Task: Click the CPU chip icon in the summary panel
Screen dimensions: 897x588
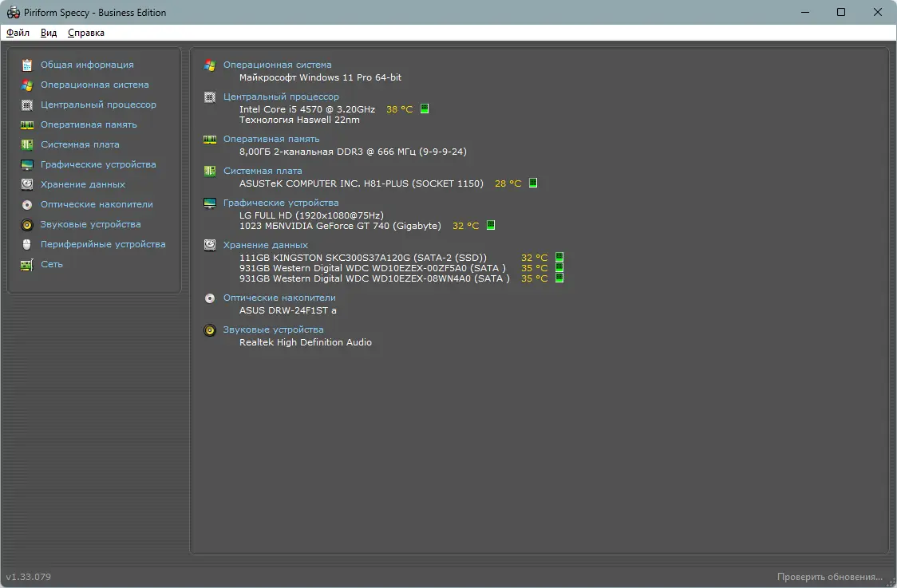Action: coord(210,97)
